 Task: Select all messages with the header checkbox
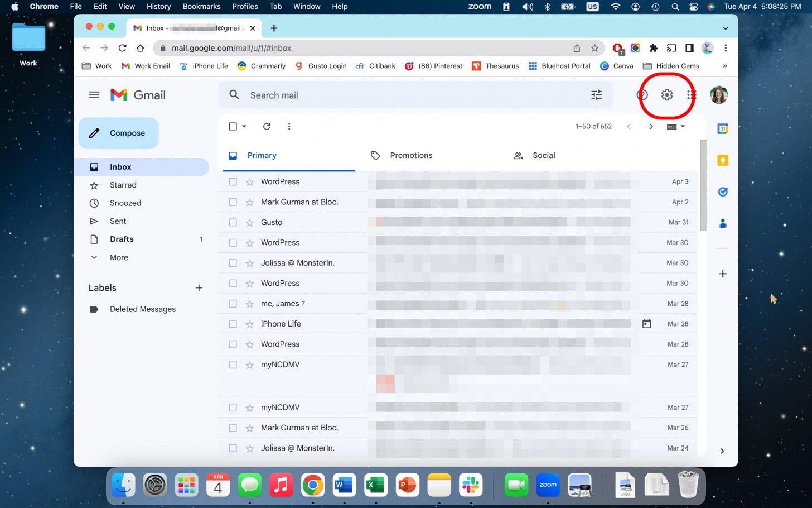point(233,126)
